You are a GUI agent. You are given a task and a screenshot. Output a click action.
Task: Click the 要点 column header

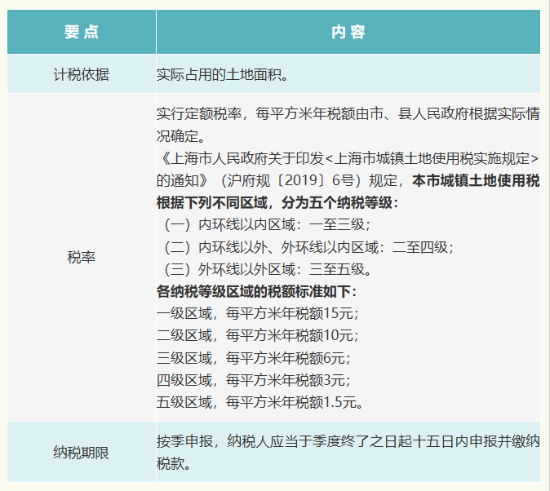[81, 32]
